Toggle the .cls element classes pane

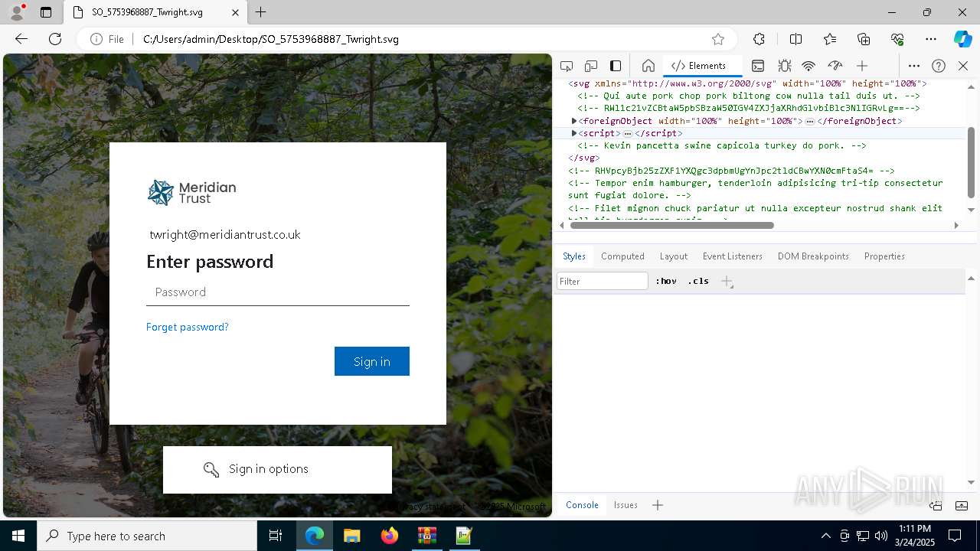pyautogui.click(x=698, y=281)
